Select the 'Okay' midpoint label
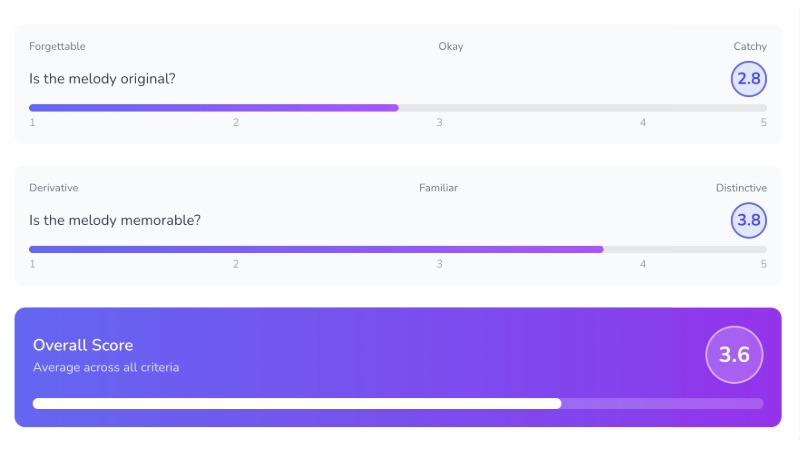The image size is (800, 450). 450,47
